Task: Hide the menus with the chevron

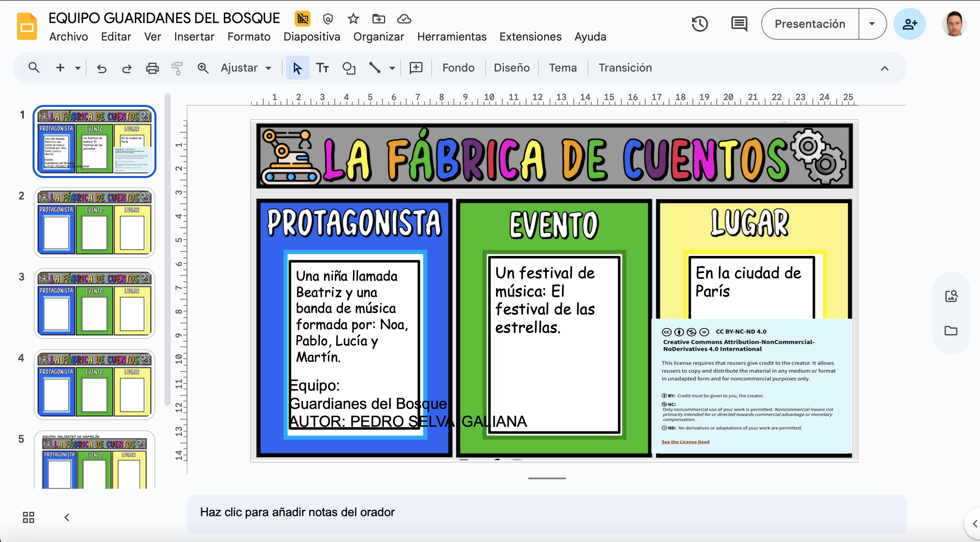Action: coord(884,68)
